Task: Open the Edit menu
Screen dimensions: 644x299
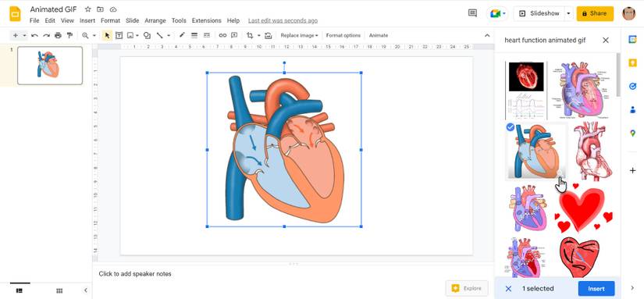Action: click(50, 20)
